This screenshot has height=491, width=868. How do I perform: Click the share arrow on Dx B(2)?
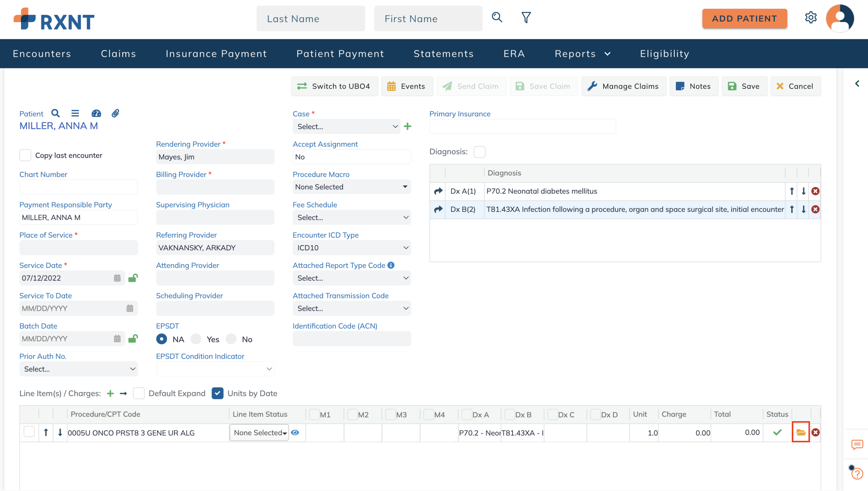(x=438, y=210)
